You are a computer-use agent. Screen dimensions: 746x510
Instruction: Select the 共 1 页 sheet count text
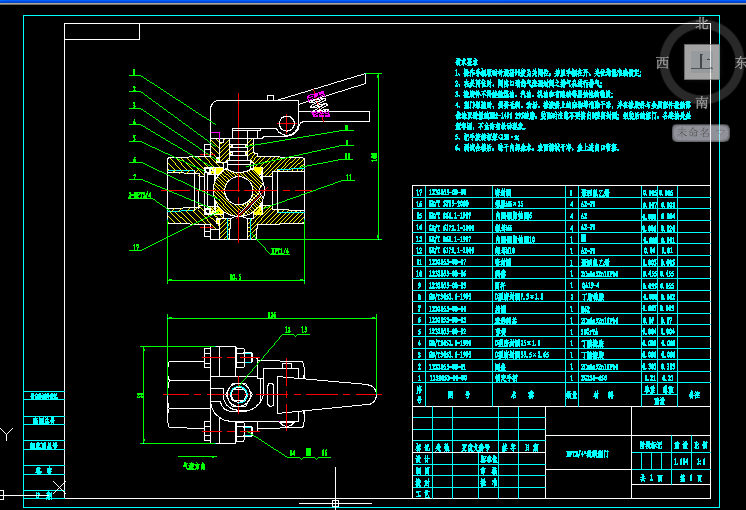[651, 478]
